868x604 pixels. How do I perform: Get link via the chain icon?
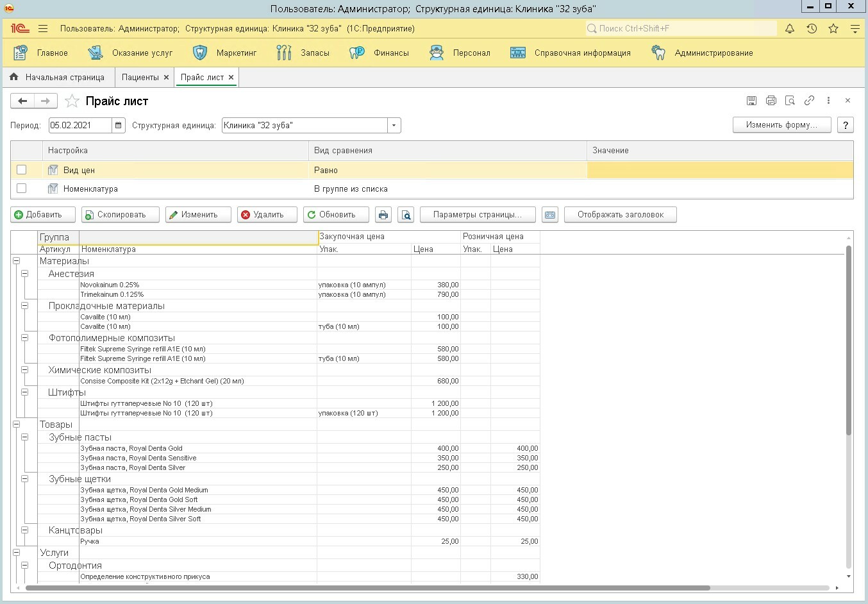tap(810, 101)
